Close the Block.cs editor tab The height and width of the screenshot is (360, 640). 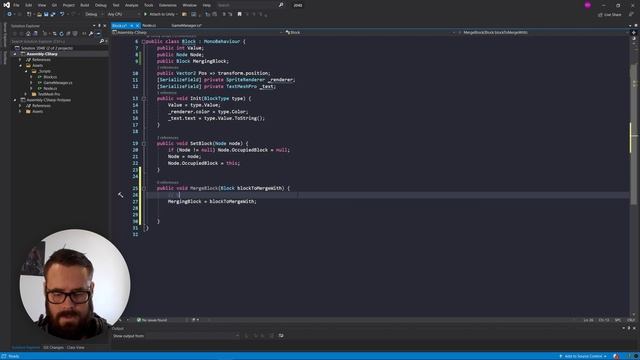click(x=138, y=25)
